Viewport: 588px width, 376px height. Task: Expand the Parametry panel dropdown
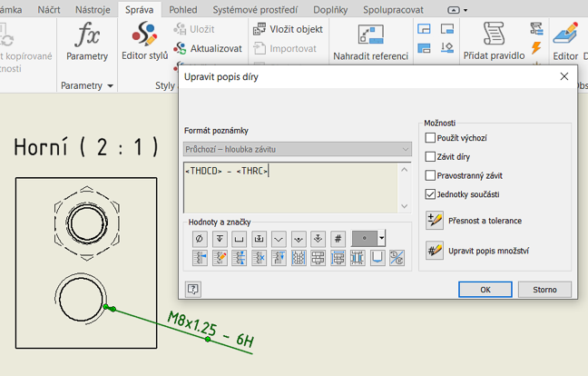(x=110, y=86)
